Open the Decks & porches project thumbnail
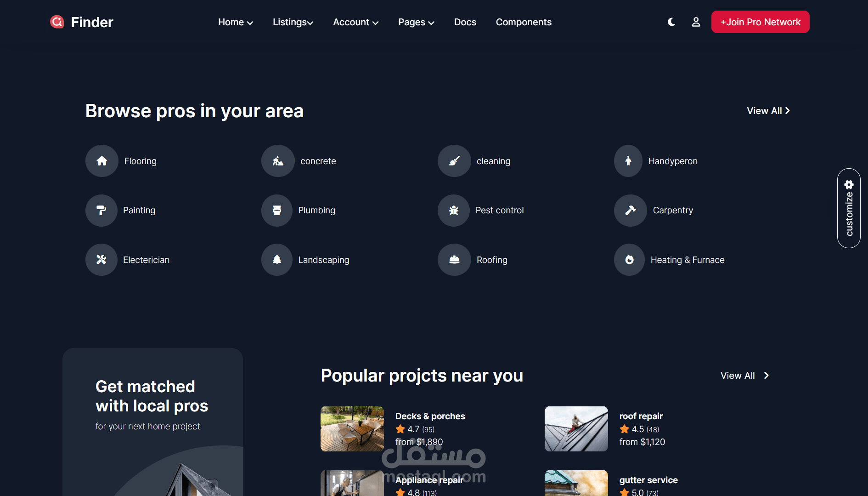This screenshot has width=868, height=496. pyautogui.click(x=352, y=429)
